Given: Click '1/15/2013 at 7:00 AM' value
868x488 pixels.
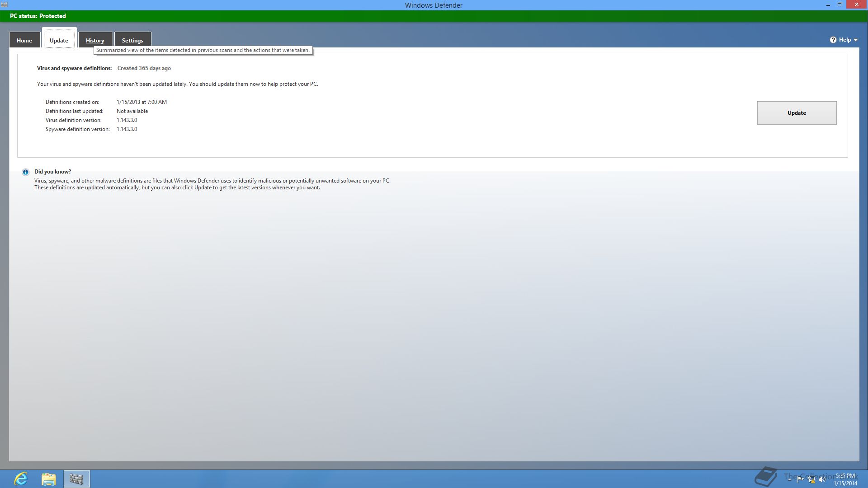Looking at the screenshot, I should (x=142, y=102).
